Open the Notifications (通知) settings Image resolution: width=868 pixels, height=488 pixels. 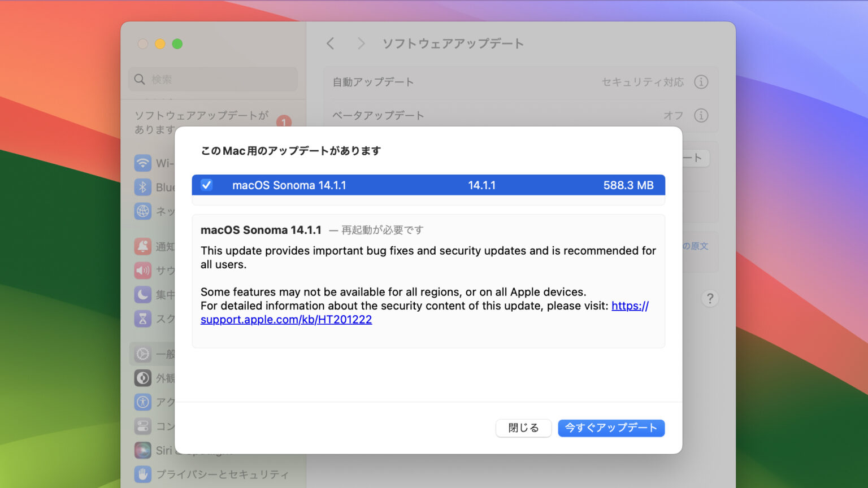point(143,246)
